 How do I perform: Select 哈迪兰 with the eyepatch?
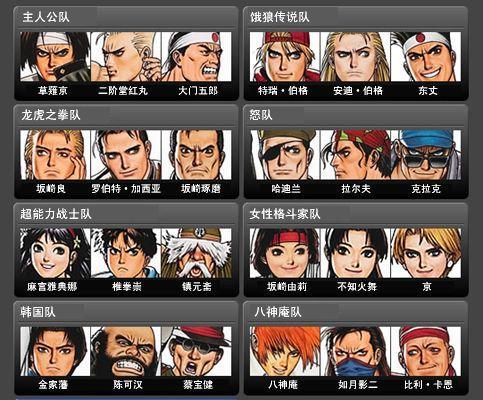pyautogui.click(x=285, y=155)
